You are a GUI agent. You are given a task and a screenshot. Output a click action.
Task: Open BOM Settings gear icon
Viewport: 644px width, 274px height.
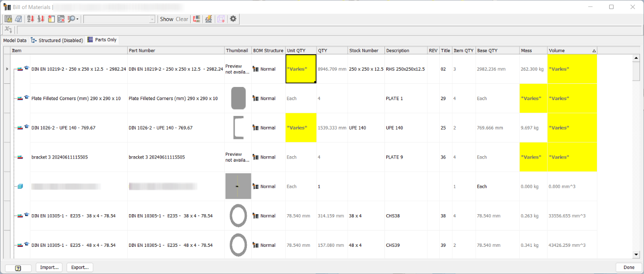pyautogui.click(x=233, y=19)
